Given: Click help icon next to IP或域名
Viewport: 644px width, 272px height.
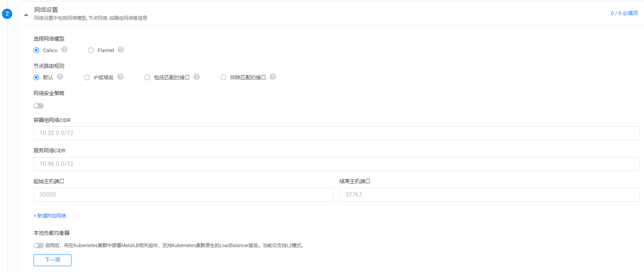Looking at the screenshot, I should pyautogui.click(x=120, y=77).
